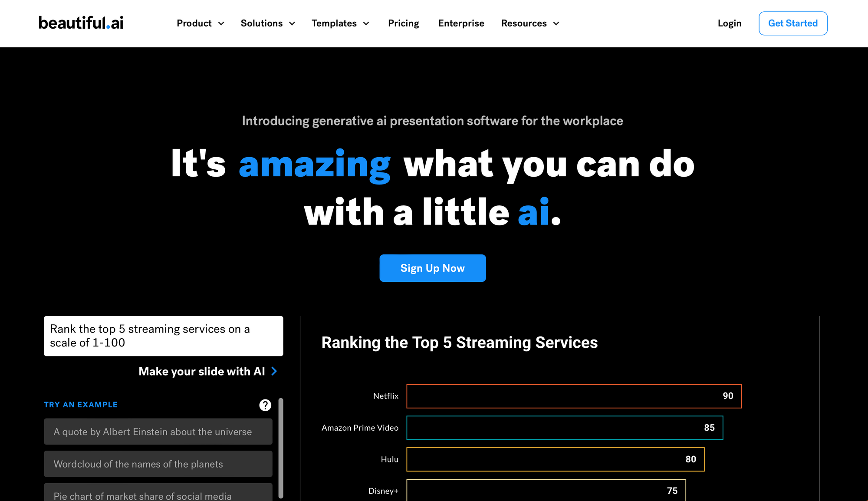
Task: Open the Pricing menu item
Action: click(403, 23)
